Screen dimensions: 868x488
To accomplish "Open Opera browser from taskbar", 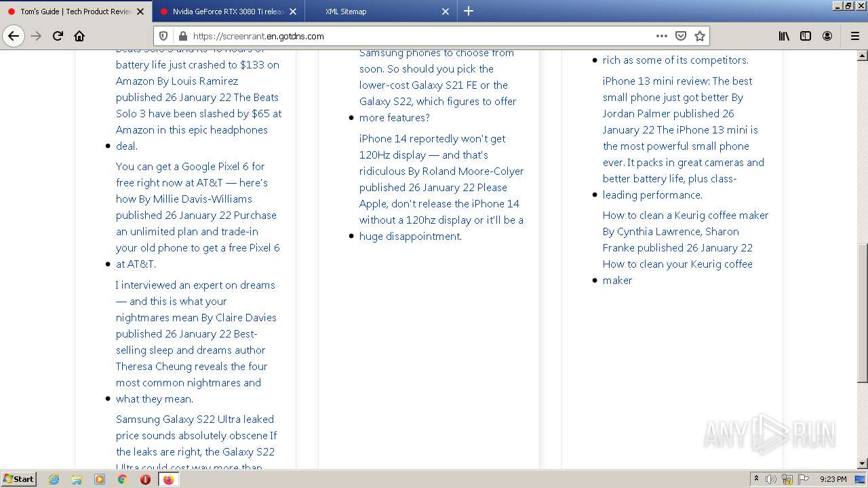I will (145, 479).
